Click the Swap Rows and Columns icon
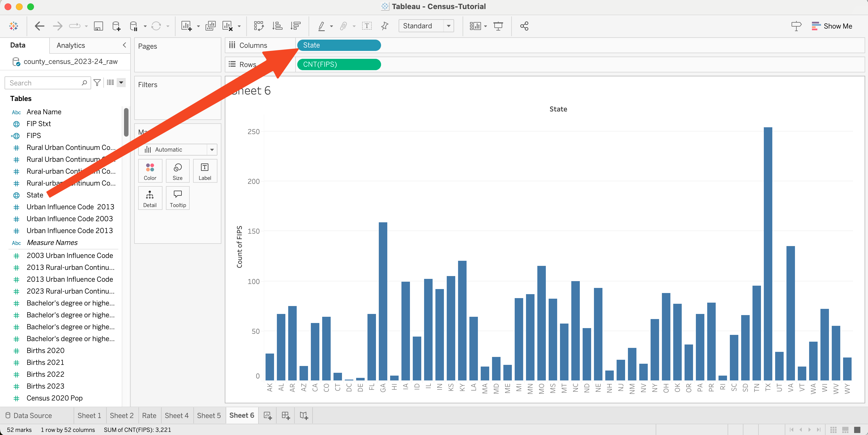Screen dimensions: 868x435 coord(258,26)
